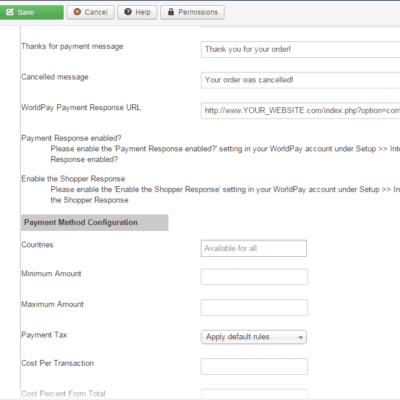Click the Minimum Amount input field
This screenshot has width=400, height=400.
tap(254, 277)
